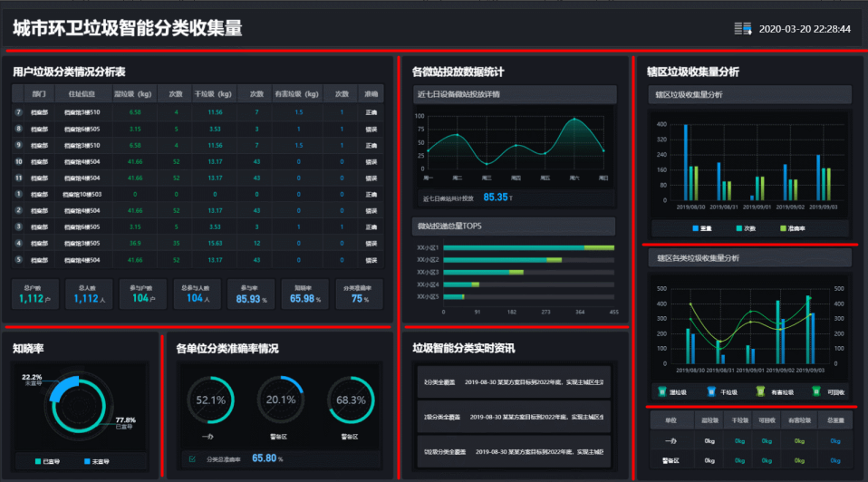Click the 可回收 bin legend icon
Screen dimensions: 868x482
click(816, 391)
